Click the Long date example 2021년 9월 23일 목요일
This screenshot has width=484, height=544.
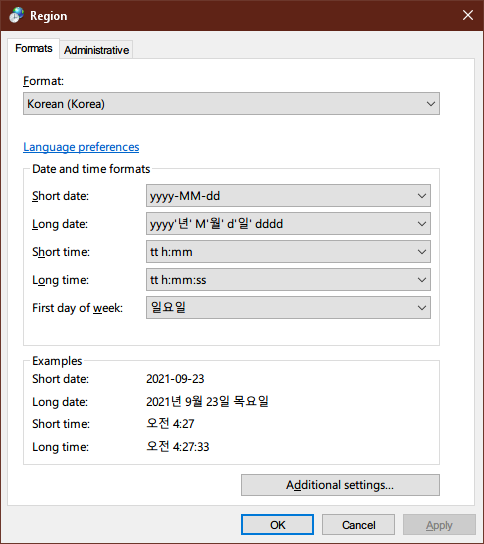[207, 401]
